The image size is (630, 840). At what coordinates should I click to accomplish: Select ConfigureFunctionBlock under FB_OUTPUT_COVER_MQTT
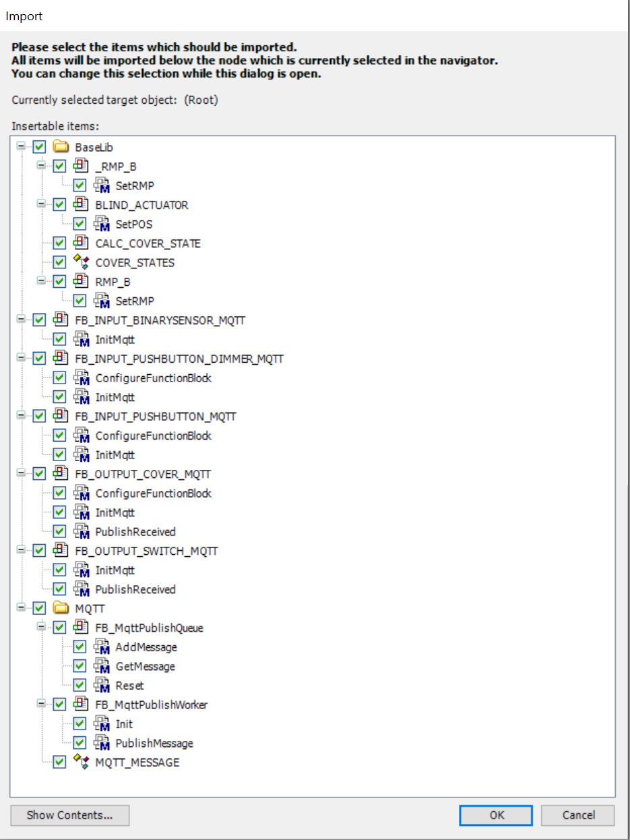[x=154, y=493]
